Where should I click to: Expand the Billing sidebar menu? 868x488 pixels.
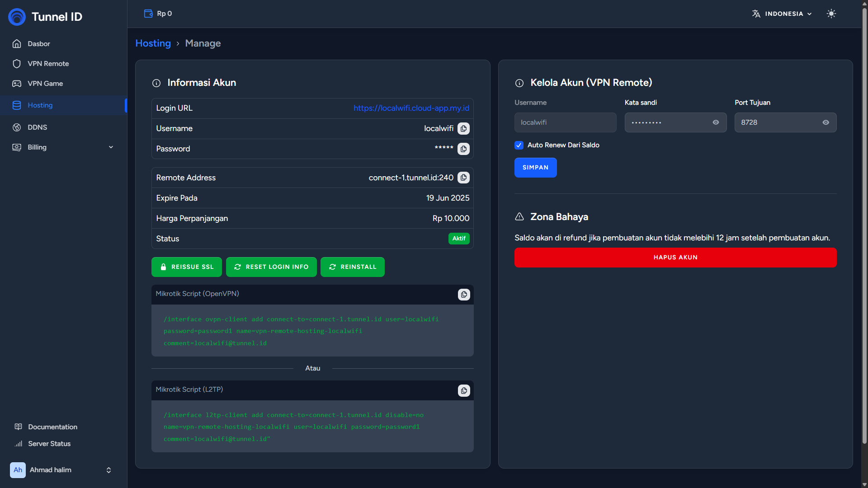click(x=63, y=147)
